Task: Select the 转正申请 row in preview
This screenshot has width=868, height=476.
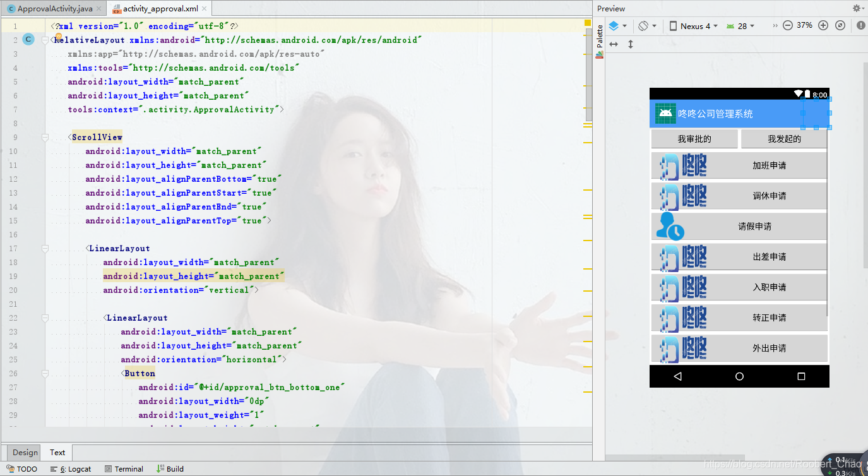Action: tap(739, 317)
